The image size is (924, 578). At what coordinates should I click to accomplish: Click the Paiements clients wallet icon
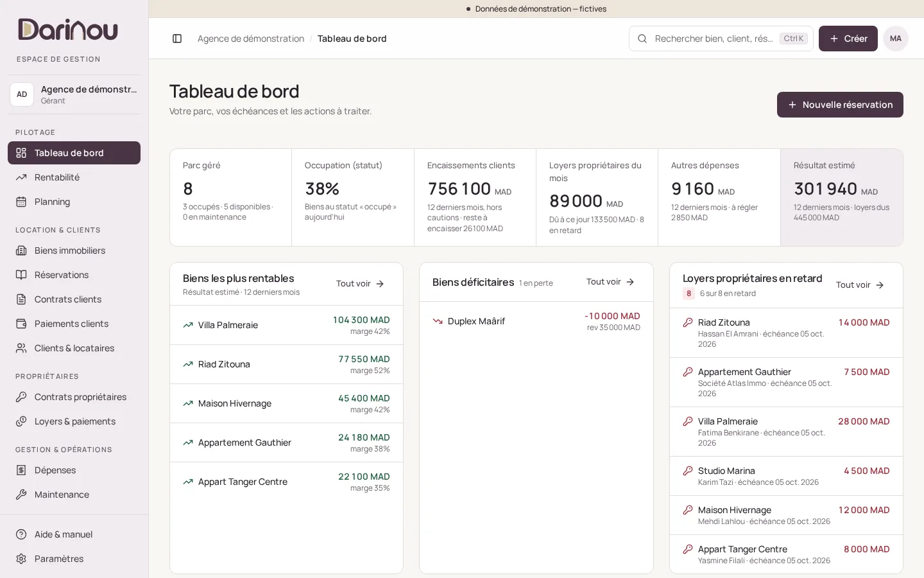tap(21, 324)
